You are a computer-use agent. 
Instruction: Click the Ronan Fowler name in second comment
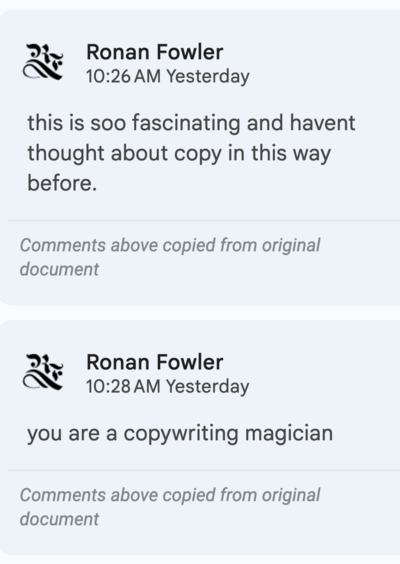[155, 362]
